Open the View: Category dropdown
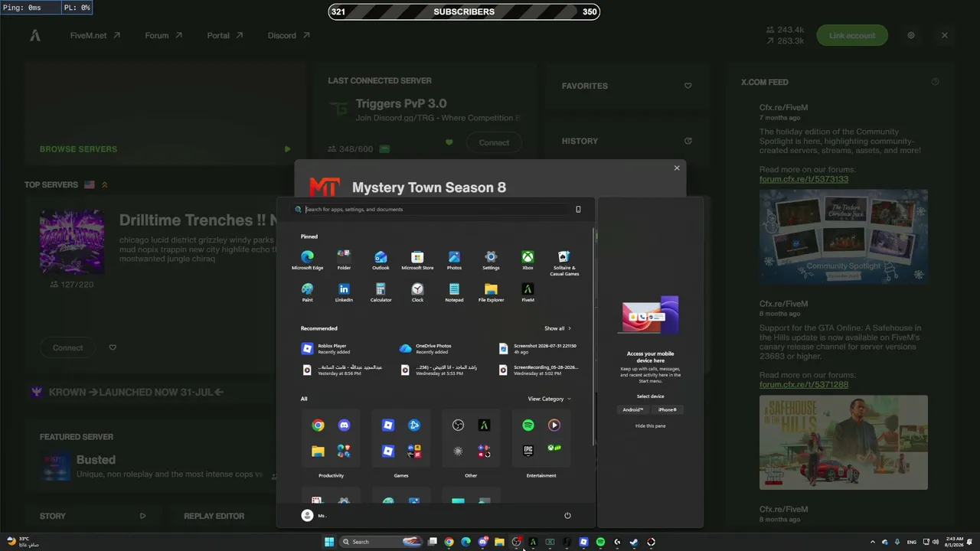This screenshot has height=551, width=980. pos(549,399)
